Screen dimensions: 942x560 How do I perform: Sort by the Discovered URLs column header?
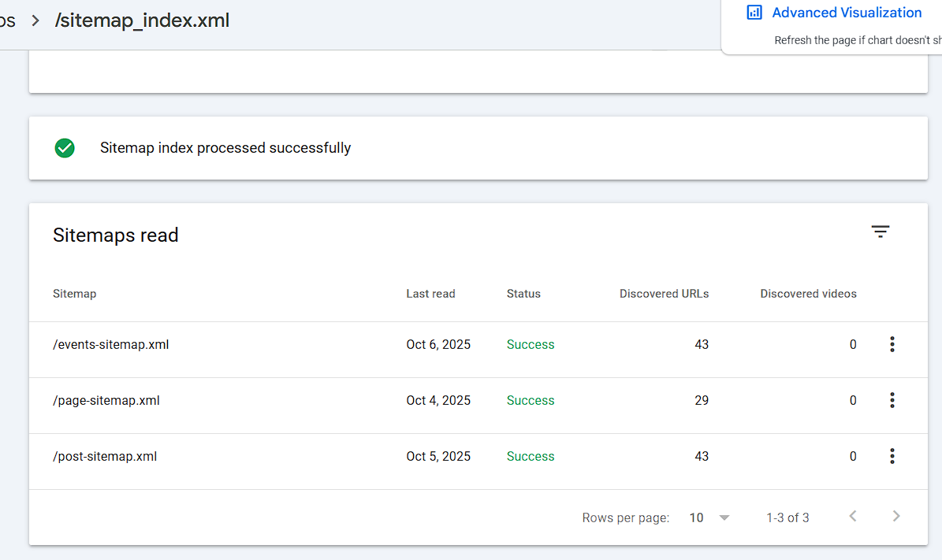point(664,294)
